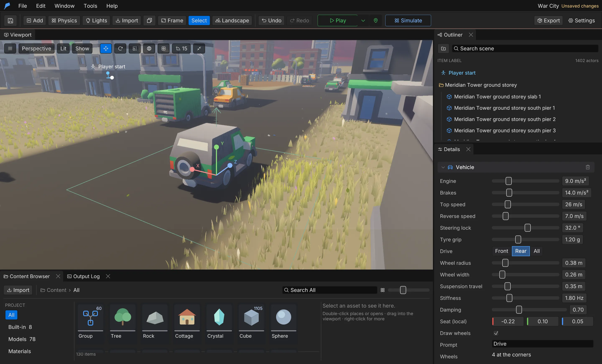Open the Show options dropdown
The image size is (602, 364).
pos(82,49)
